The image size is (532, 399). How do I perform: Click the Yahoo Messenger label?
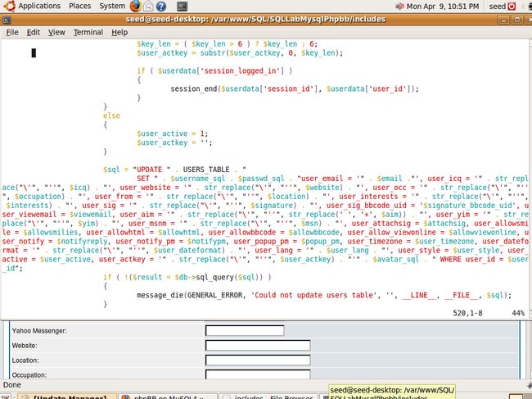(x=39, y=331)
